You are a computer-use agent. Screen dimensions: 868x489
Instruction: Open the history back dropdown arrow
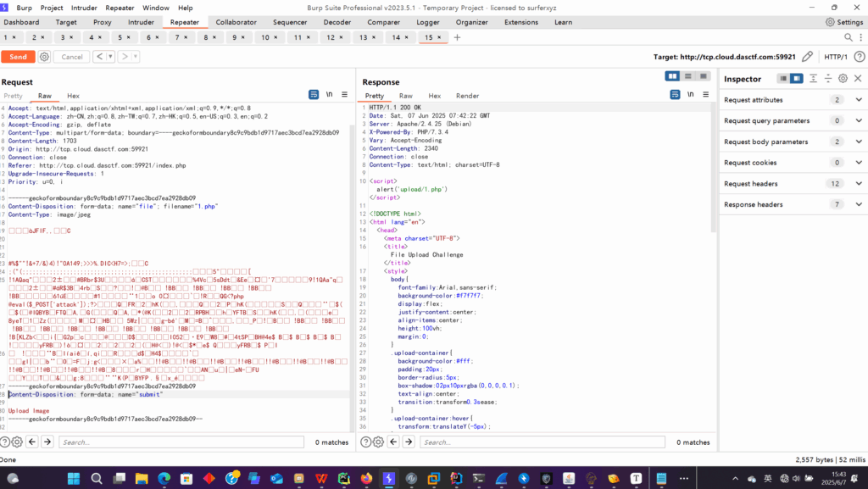tap(111, 57)
